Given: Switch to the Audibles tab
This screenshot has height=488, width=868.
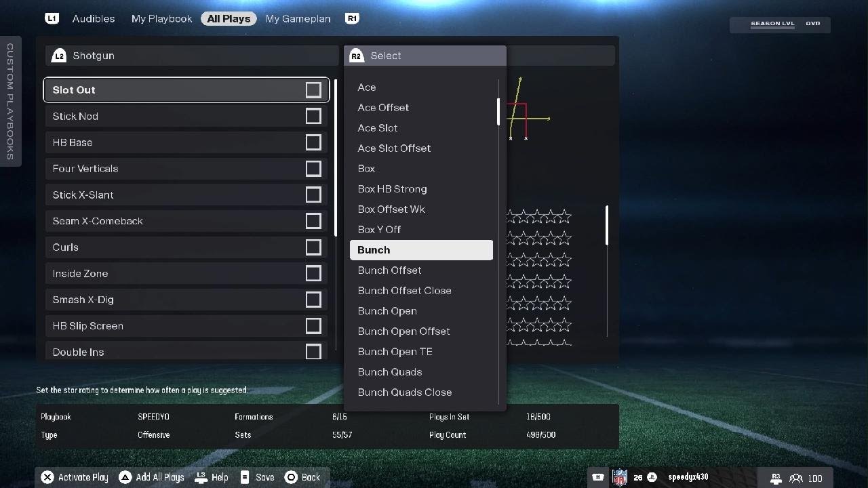Looking at the screenshot, I should [94, 18].
